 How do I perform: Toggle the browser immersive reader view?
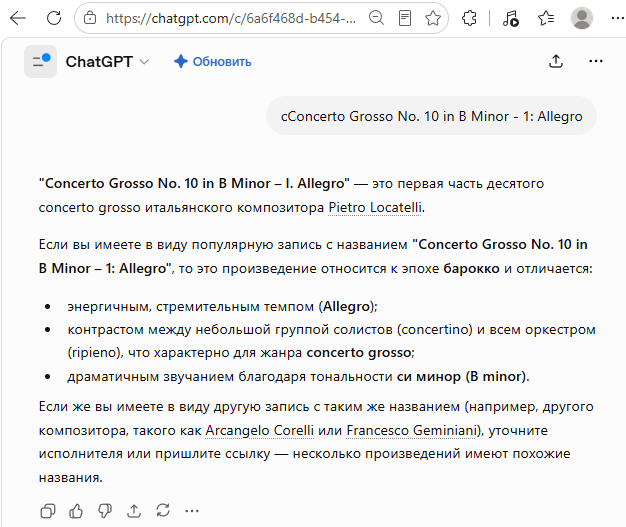tap(405, 18)
